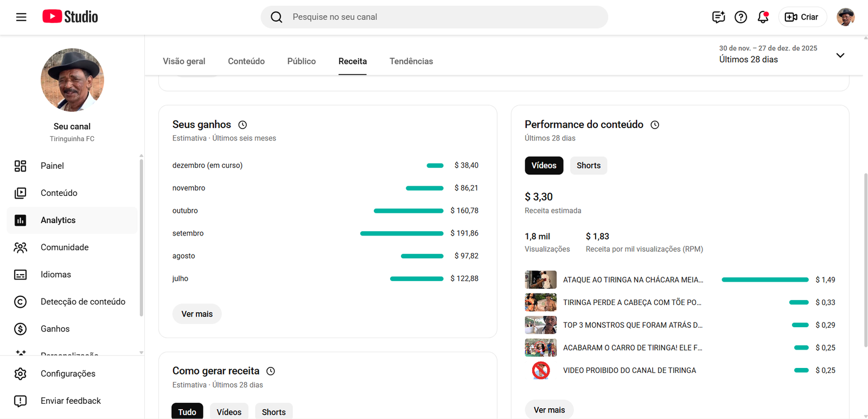
Task: Click Ver mais under Seus ganhos
Action: tap(197, 314)
